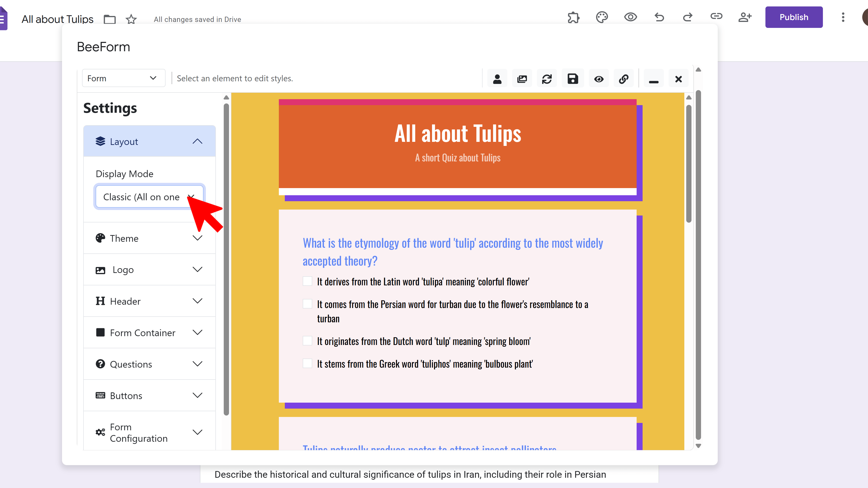Image resolution: width=868 pixels, height=488 pixels.
Task: Open the Display Mode dropdown
Action: (149, 197)
